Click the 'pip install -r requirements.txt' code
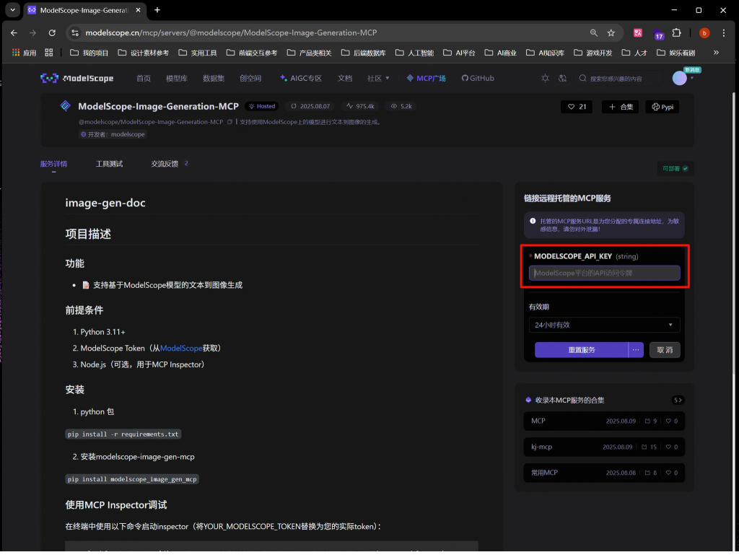Viewport: 739px width, 560px height. click(123, 434)
